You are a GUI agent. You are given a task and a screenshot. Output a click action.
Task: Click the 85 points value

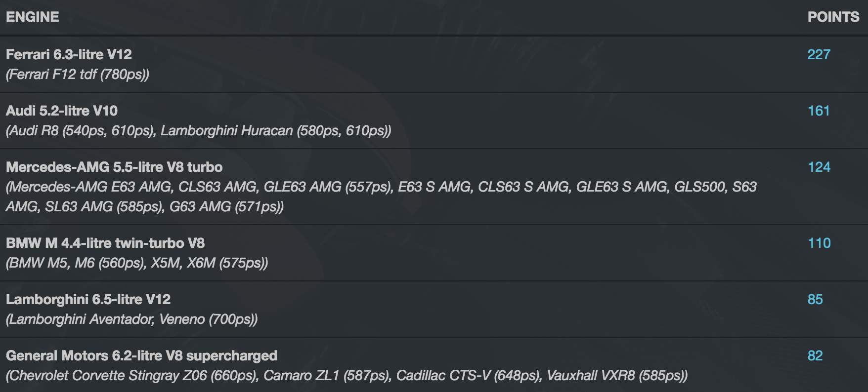click(x=815, y=299)
